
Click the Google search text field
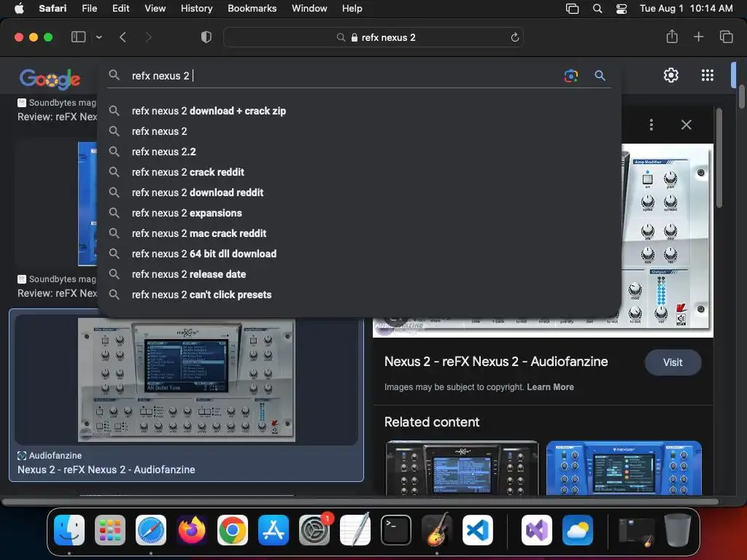click(x=343, y=76)
